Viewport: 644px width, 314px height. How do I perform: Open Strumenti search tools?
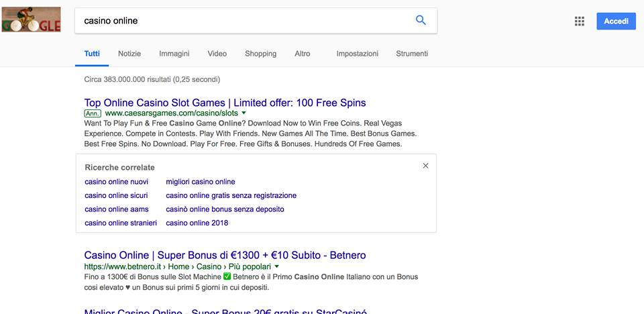[412, 54]
